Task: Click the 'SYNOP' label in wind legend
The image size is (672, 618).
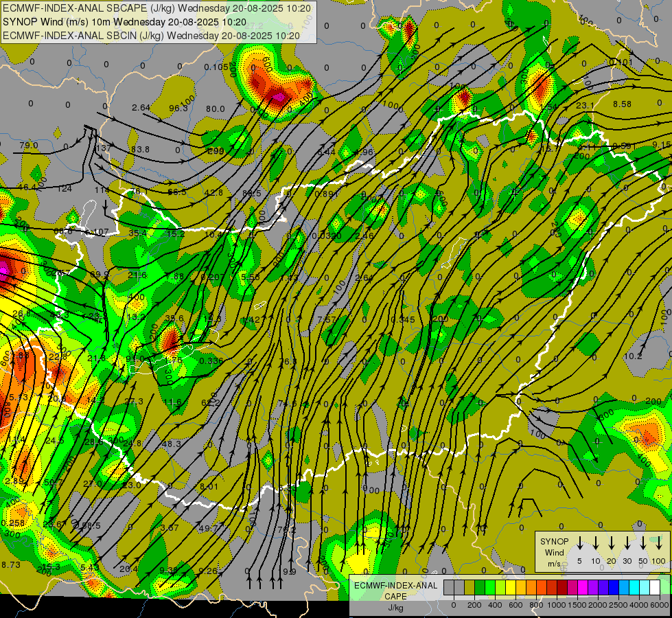Action: 554,542
